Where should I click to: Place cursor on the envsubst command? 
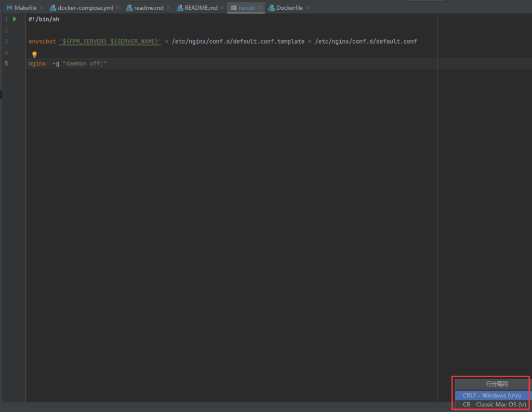click(42, 42)
